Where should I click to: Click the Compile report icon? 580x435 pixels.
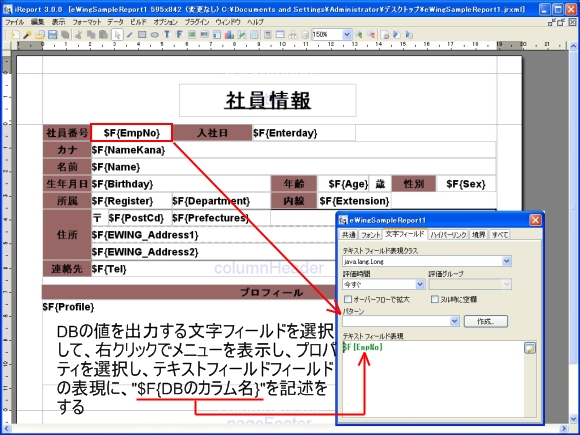click(x=385, y=35)
